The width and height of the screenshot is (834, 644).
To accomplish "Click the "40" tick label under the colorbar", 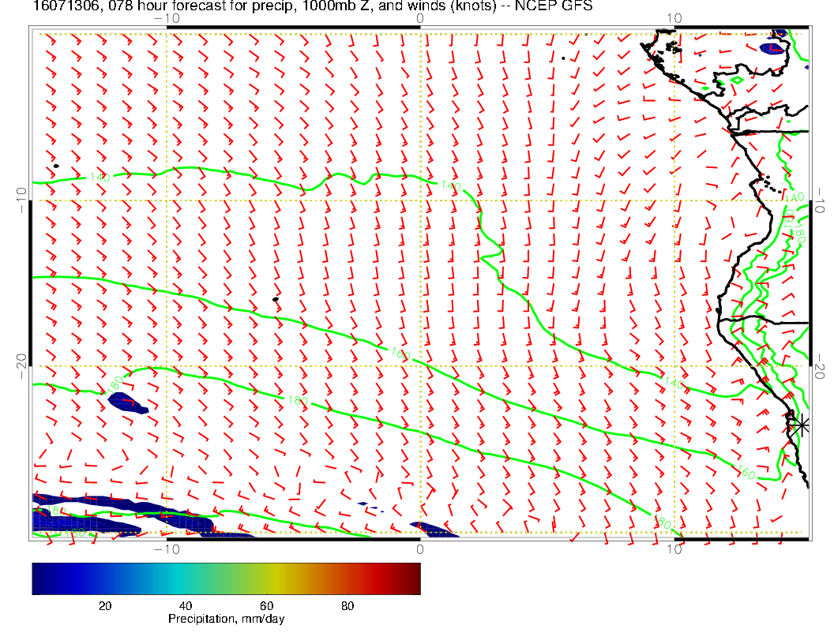I will pos(186,606).
